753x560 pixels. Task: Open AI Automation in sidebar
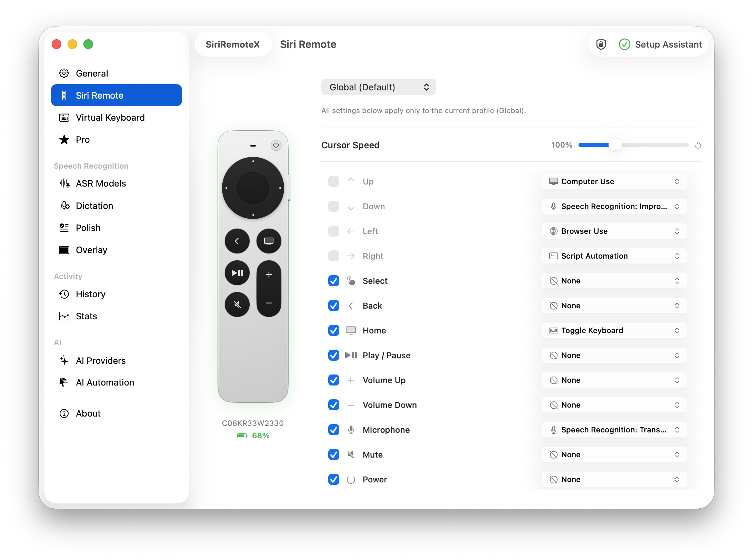117,382
